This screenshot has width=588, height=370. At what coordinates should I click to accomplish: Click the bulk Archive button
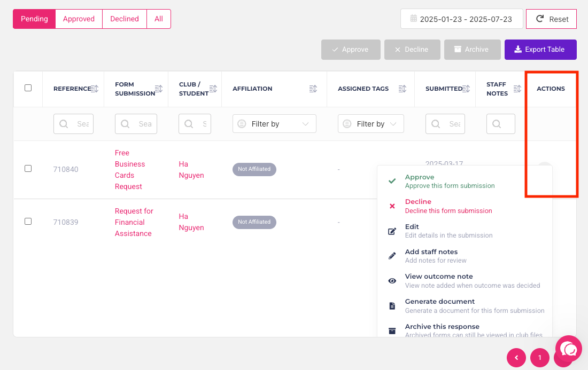(472, 50)
